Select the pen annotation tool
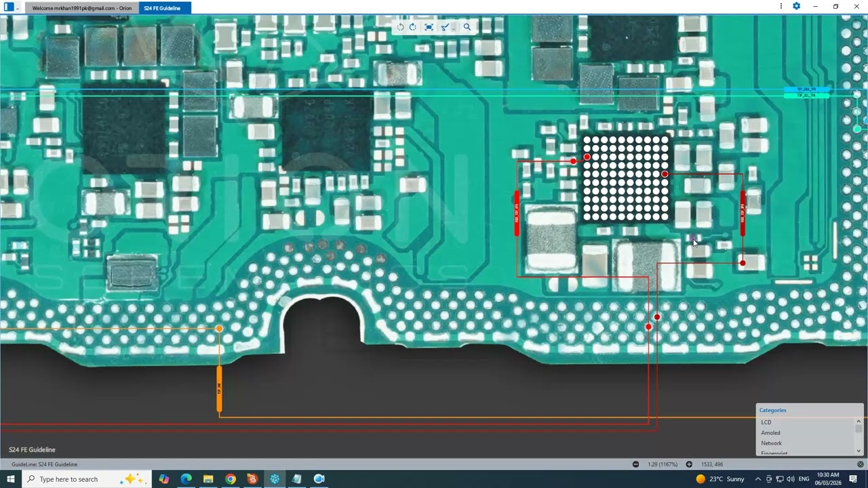 [444, 27]
